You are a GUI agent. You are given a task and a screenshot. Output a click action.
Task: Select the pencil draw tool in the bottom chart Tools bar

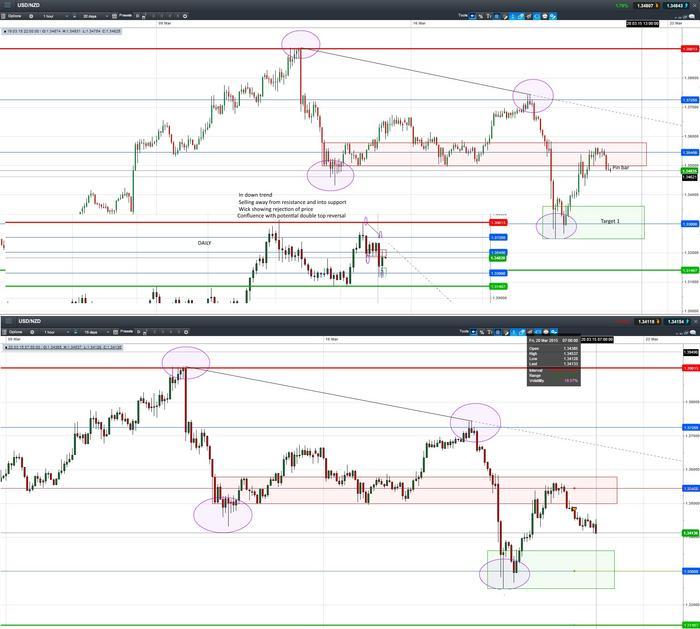coord(505,332)
